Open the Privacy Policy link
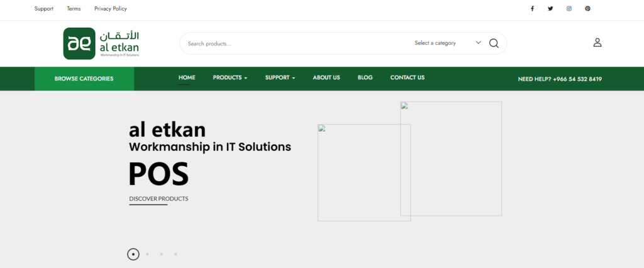The width and height of the screenshot is (644, 268). pyautogui.click(x=110, y=9)
